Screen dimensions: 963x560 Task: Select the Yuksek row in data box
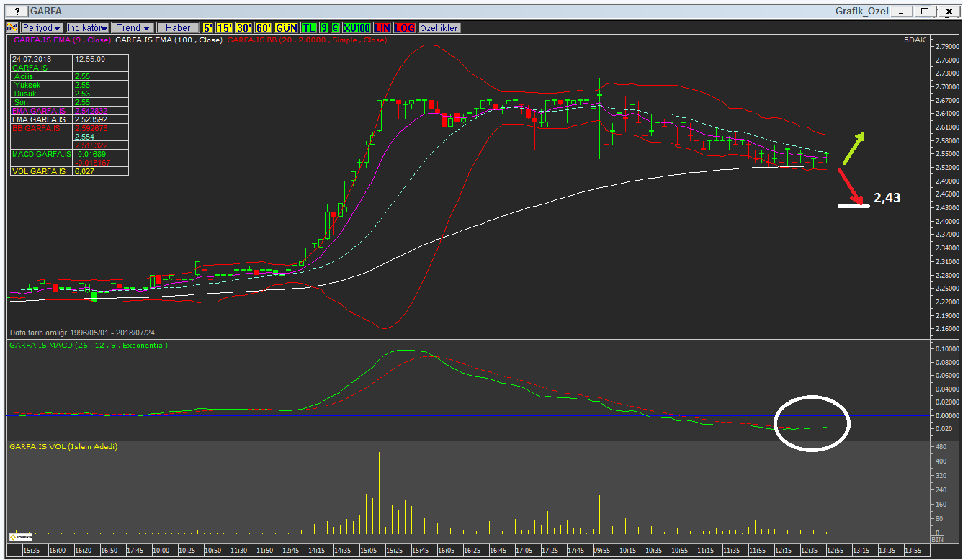coord(69,85)
